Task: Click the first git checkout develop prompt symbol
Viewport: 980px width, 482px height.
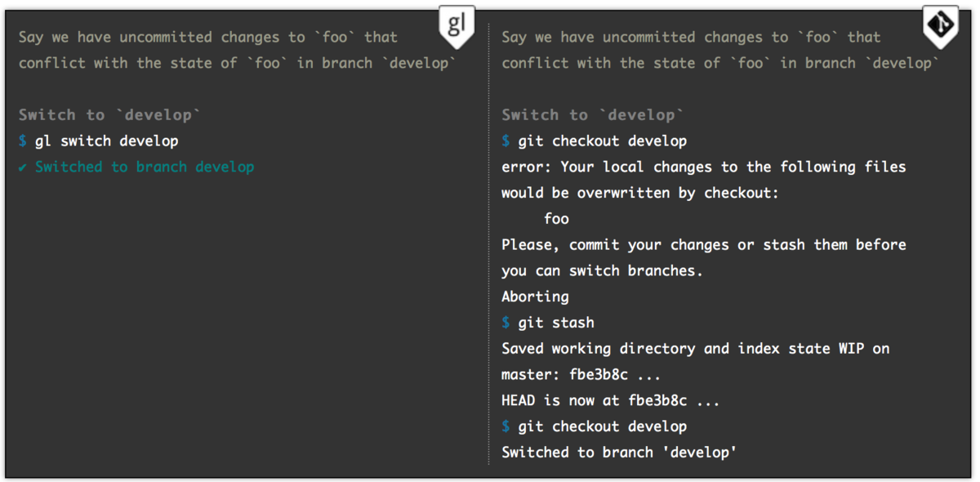Action: [x=506, y=141]
